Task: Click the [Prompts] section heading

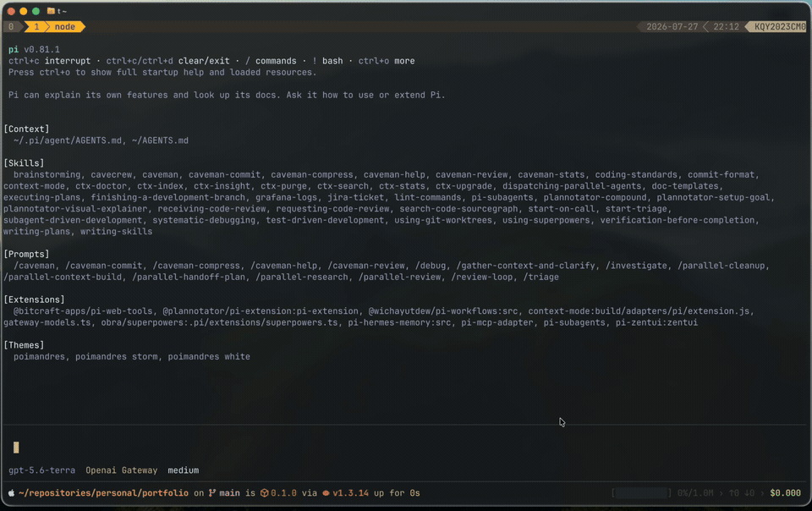Action: (x=26, y=254)
